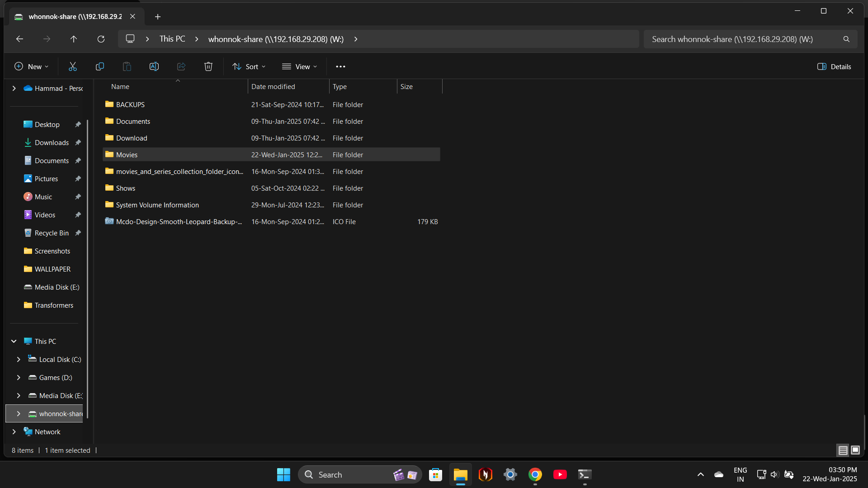Open Google Chrome from the taskbar
The image size is (868, 488).
click(x=535, y=474)
